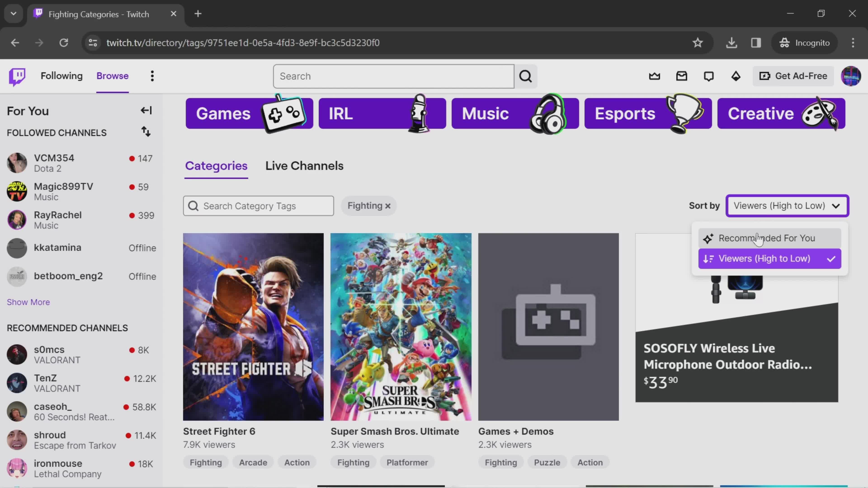
Task: Open the Esports category banner
Action: [x=648, y=113]
